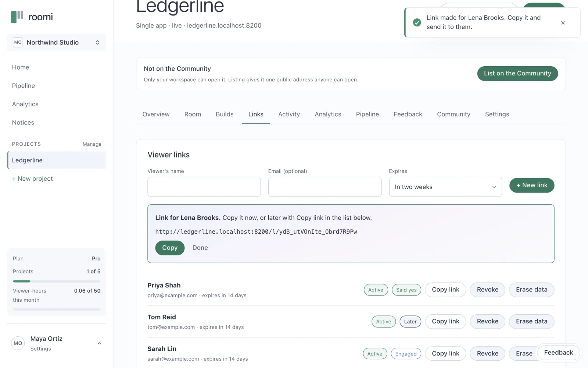Switch to the Room tab
This screenshot has height=368, width=588.
point(193,114)
